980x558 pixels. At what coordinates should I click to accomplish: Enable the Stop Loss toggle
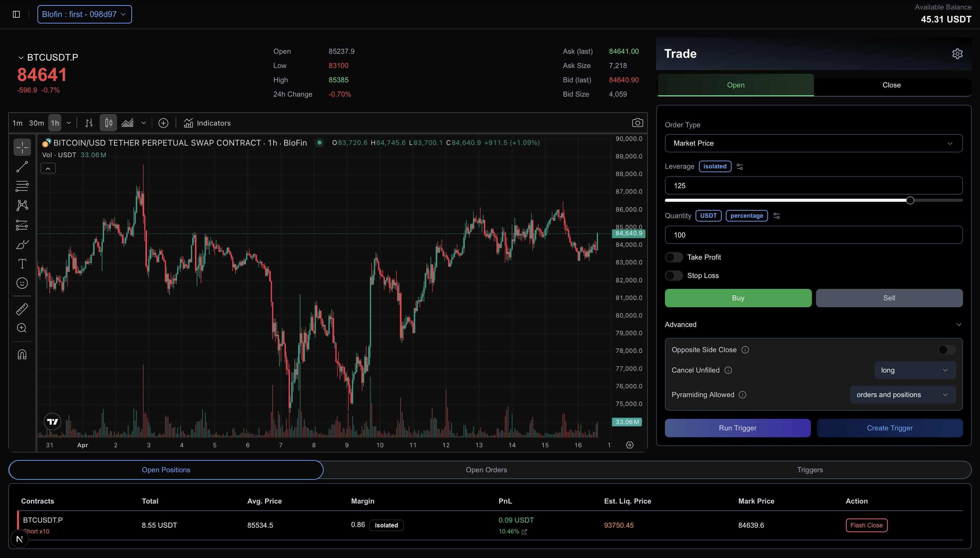coord(674,276)
